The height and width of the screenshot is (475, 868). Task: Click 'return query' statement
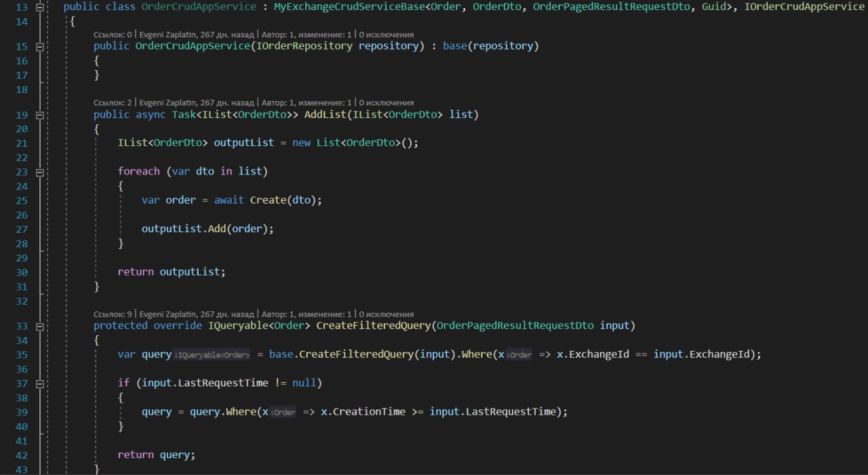coord(156,455)
